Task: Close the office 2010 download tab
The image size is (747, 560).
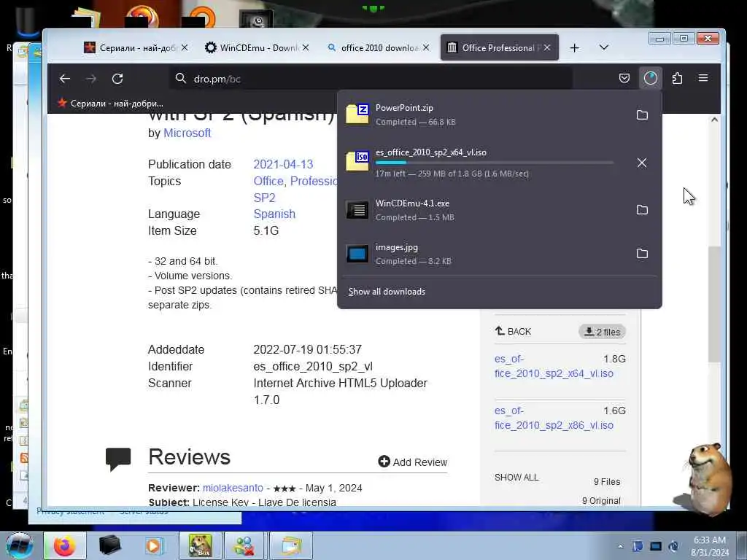Action: (426, 47)
